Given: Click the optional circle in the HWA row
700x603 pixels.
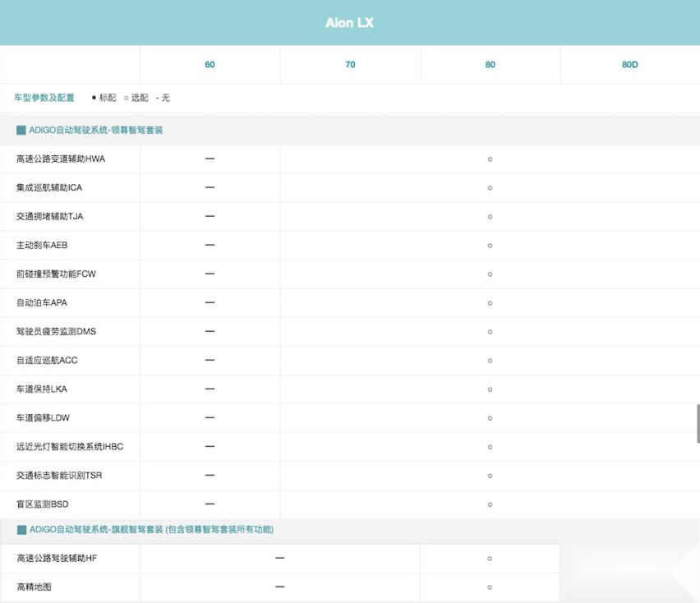Looking at the screenshot, I should [490, 159].
